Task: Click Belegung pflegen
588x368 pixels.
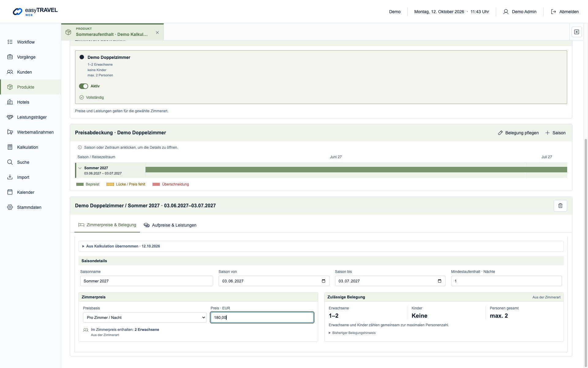Action: pos(518,133)
